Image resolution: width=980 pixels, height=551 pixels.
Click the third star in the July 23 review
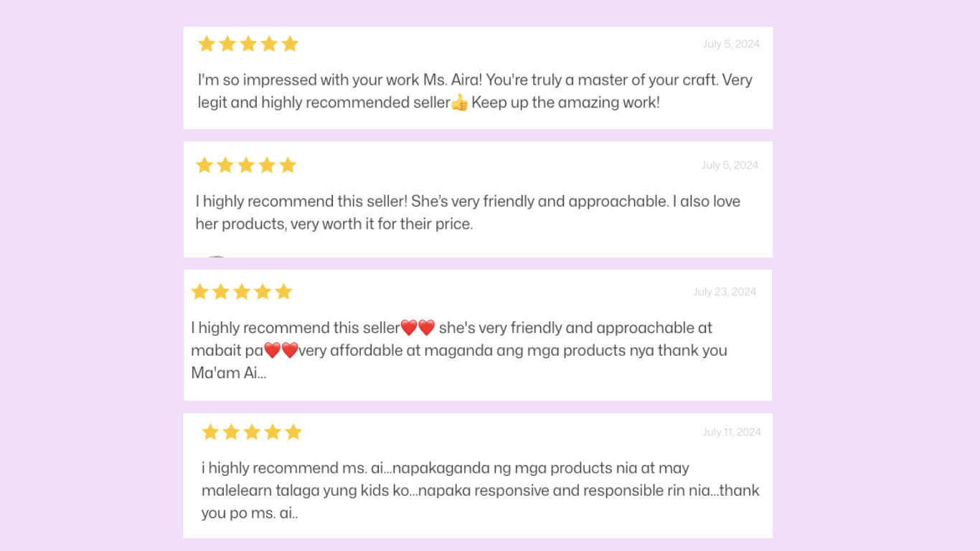click(242, 292)
